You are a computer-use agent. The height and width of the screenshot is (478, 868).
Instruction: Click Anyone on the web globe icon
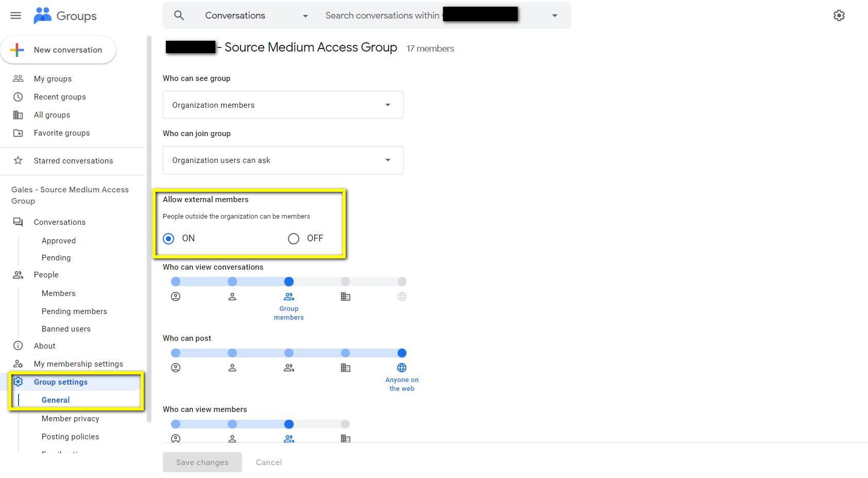[x=402, y=368]
